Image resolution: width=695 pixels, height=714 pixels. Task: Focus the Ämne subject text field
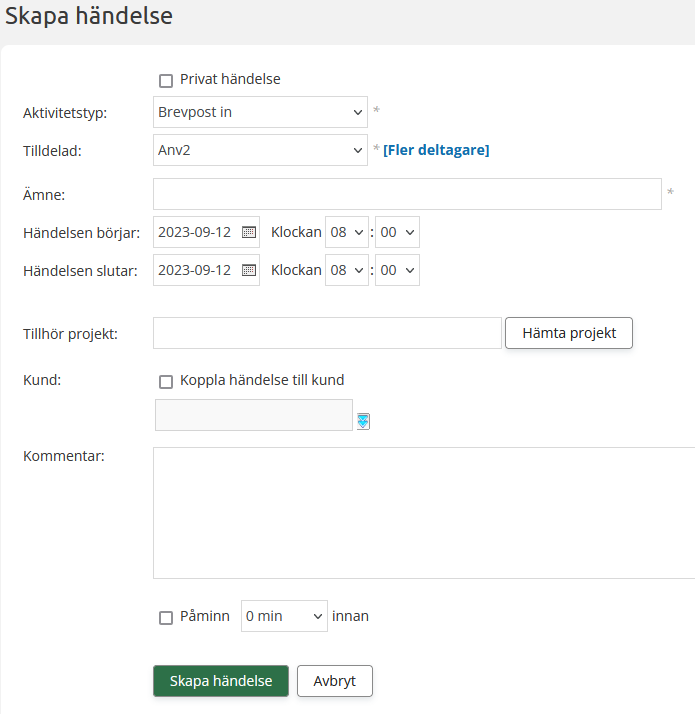[407, 194]
